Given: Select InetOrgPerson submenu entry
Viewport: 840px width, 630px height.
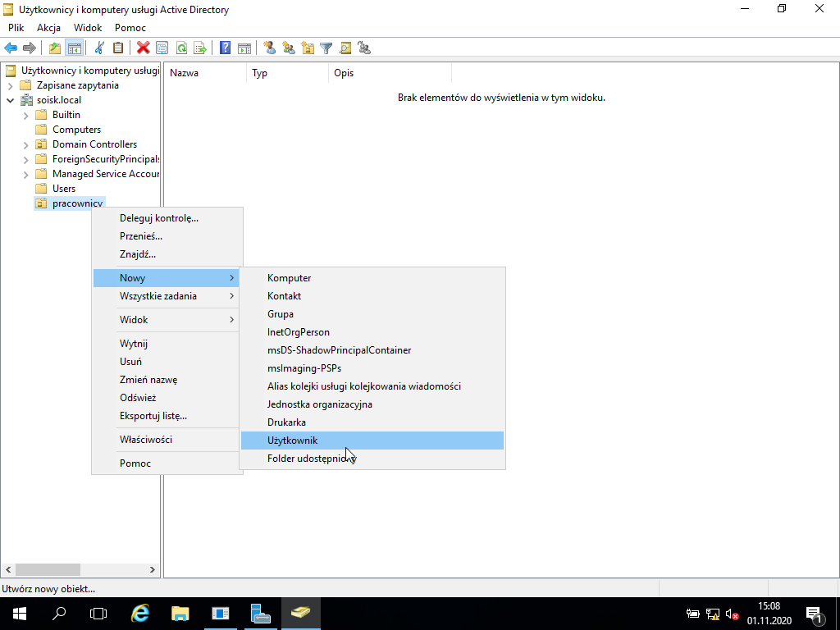Looking at the screenshot, I should pos(372,332).
